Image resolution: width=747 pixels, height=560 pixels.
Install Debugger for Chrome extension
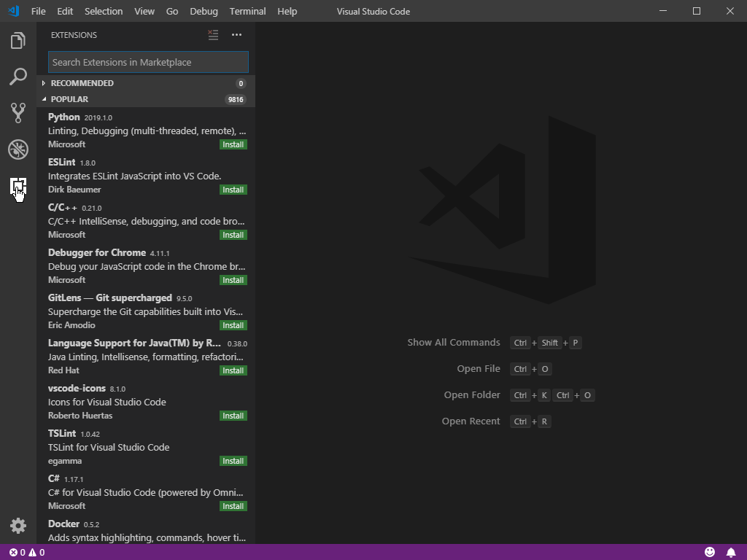[x=233, y=280]
